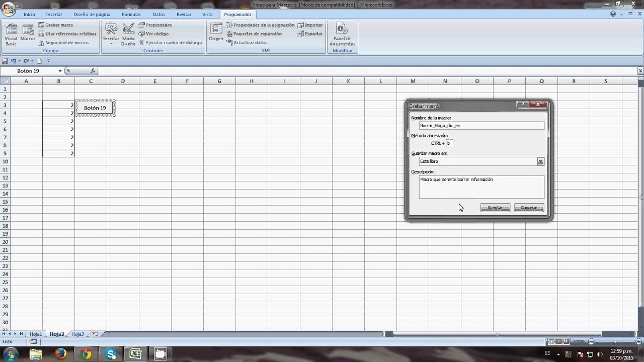The height and width of the screenshot is (362, 644).
Task: Click Cancelar in the Grabar macro dialog
Action: point(528,207)
